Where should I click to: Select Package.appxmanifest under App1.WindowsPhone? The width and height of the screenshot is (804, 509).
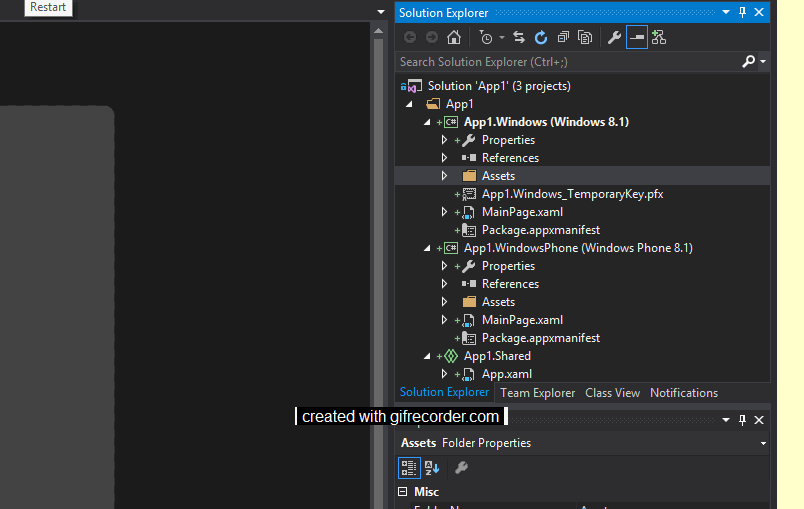(540, 338)
